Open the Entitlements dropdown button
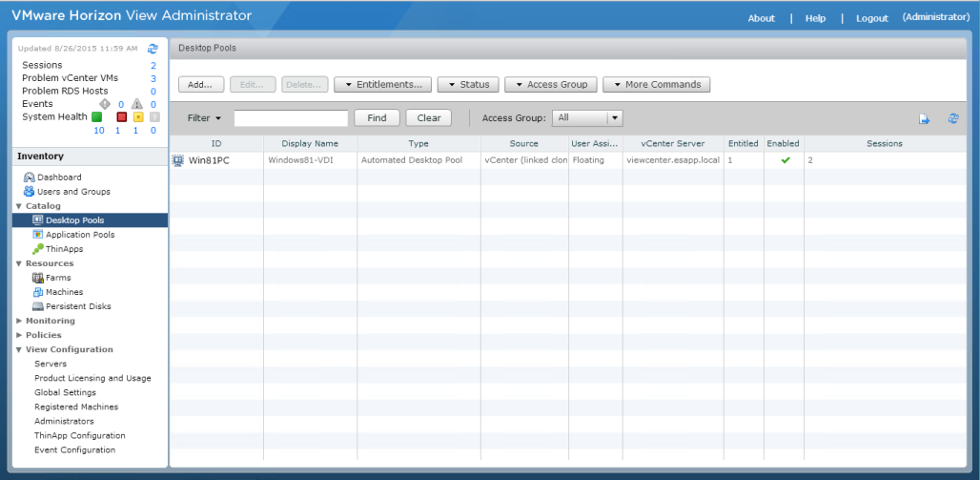980x480 pixels. click(x=382, y=85)
